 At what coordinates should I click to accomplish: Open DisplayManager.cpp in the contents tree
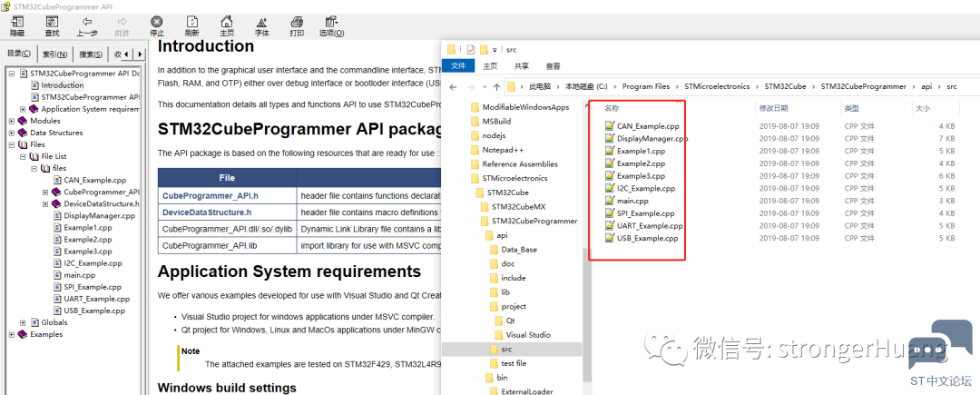coord(100,215)
